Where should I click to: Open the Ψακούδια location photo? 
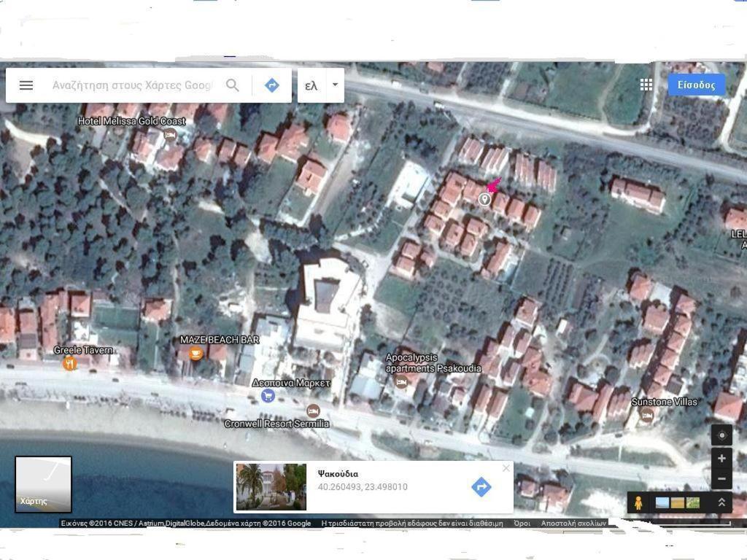click(271, 486)
